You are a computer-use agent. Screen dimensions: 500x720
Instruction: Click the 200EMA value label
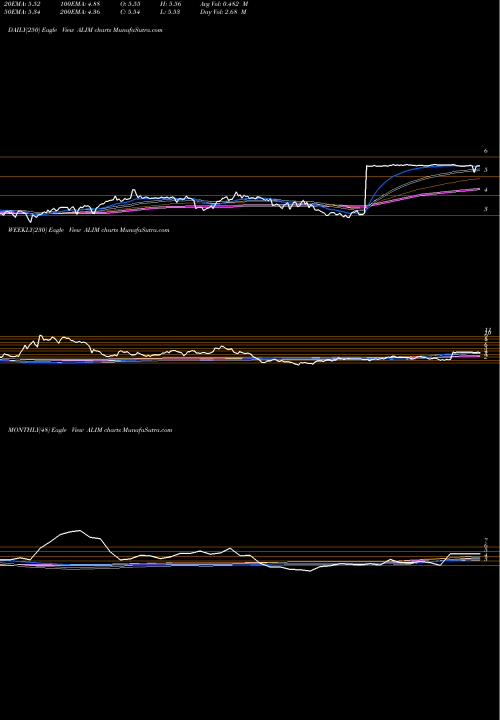(80, 12)
